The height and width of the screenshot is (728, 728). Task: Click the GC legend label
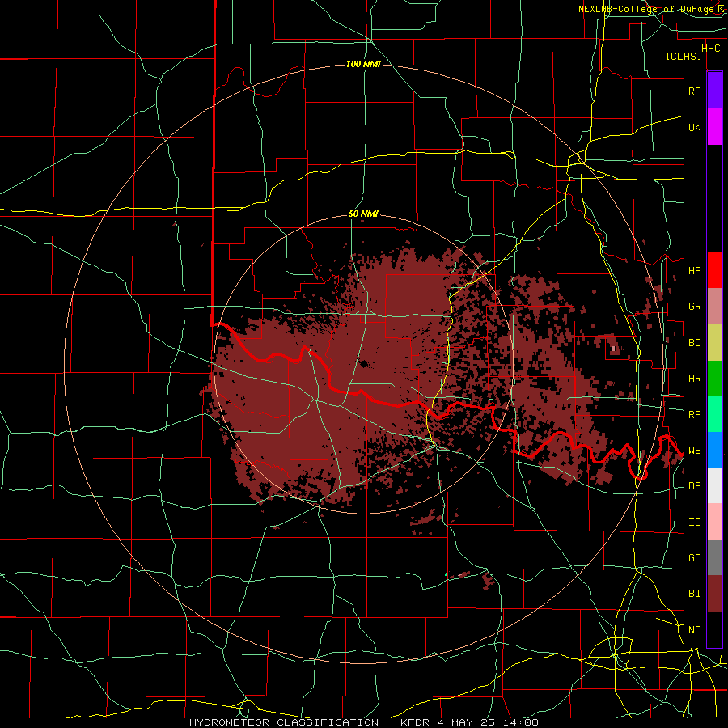click(694, 557)
